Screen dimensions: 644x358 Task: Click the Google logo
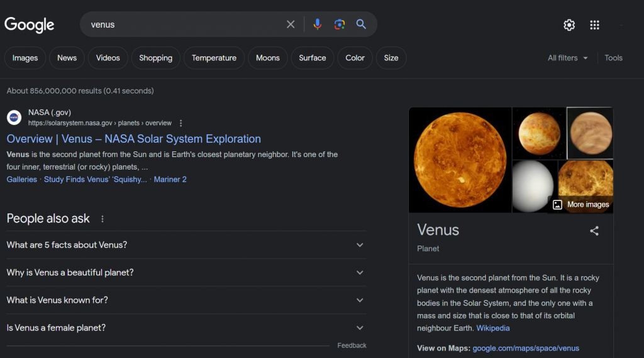coord(29,25)
